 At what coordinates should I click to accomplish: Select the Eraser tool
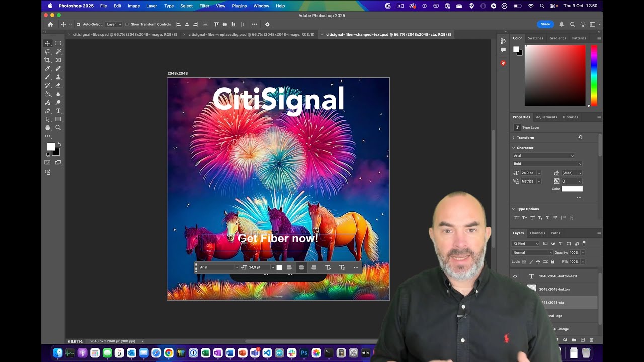(x=58, y=85)
